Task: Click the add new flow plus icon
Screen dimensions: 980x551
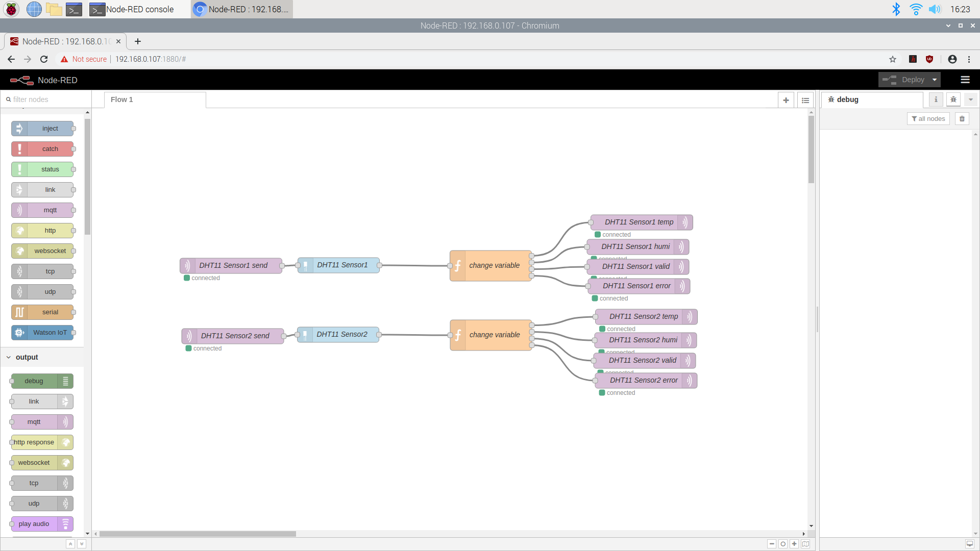Action: pos(786,101)
